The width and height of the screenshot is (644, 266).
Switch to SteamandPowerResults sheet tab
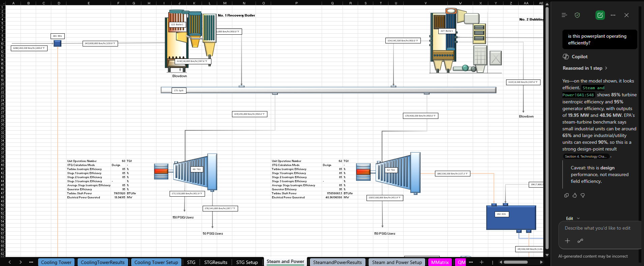pos(337,262)
